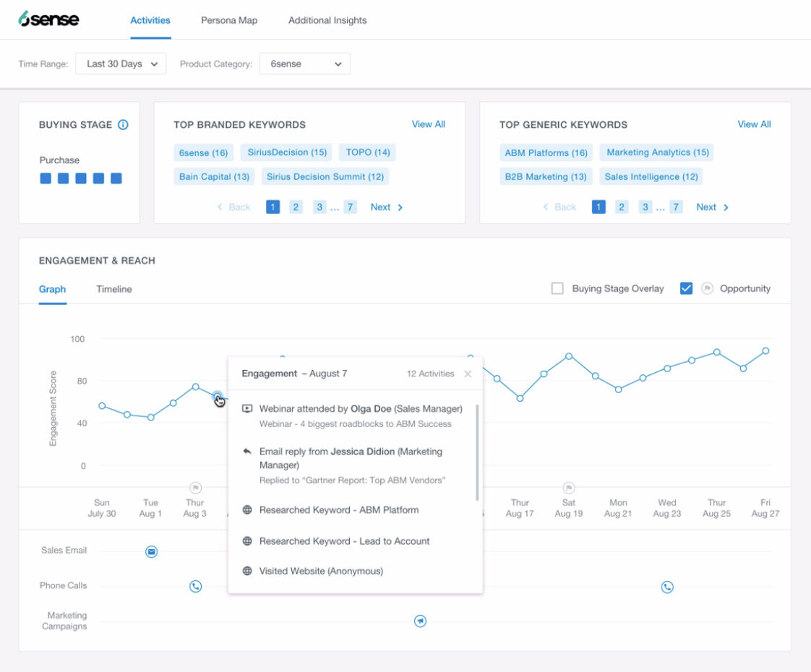
Task: Enable the Buying Stage Overlay checkbox
Action: pos(557,288)
